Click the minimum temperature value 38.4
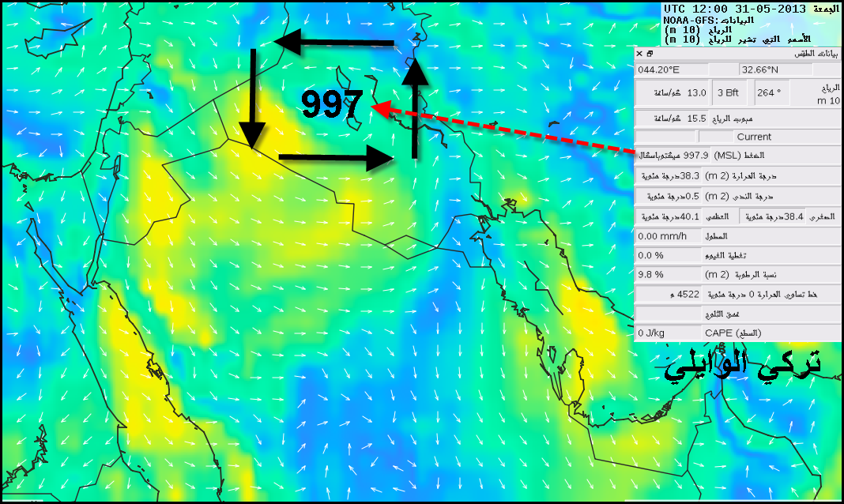844x504 pixels. tap(772, 216)
